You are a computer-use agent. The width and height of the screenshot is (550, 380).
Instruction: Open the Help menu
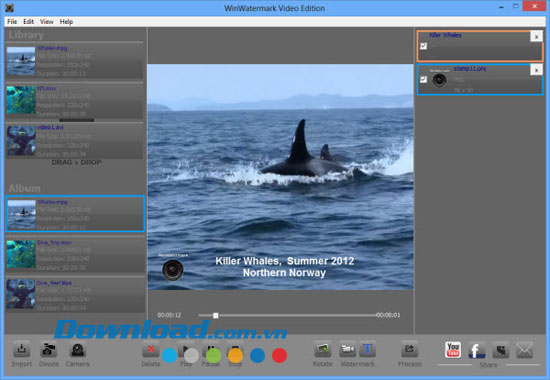(66, 22)
